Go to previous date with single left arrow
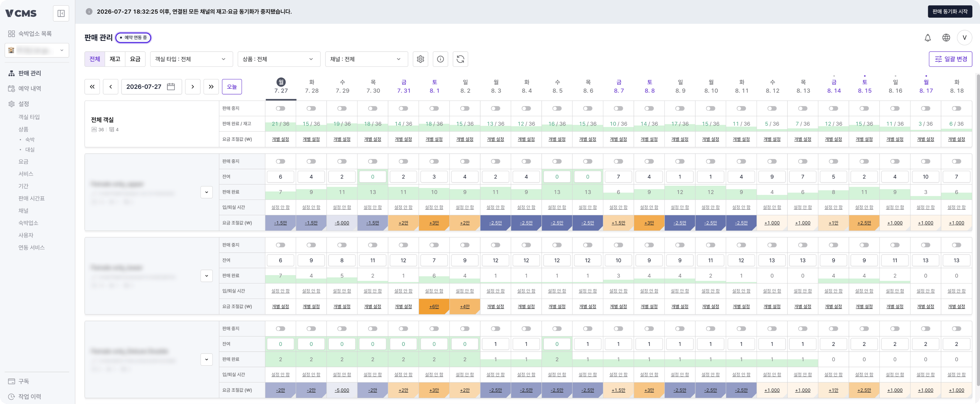 pos(110,87)
